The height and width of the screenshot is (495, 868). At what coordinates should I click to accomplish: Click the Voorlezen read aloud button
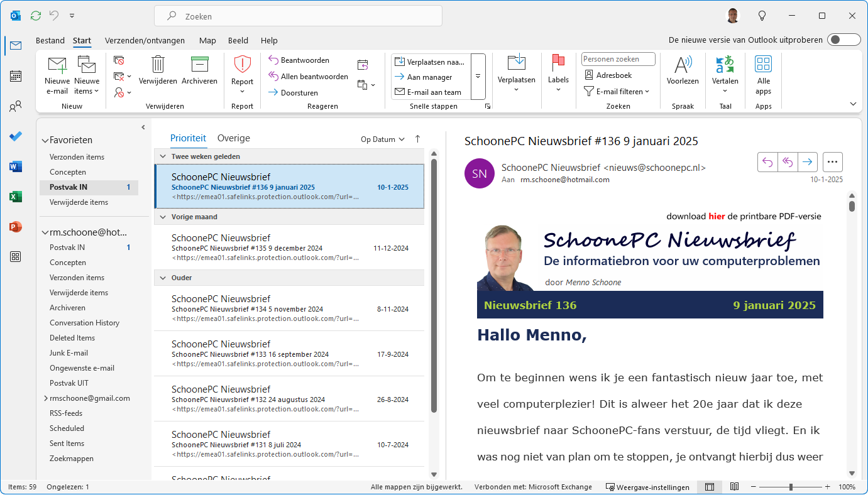(683, 70)
